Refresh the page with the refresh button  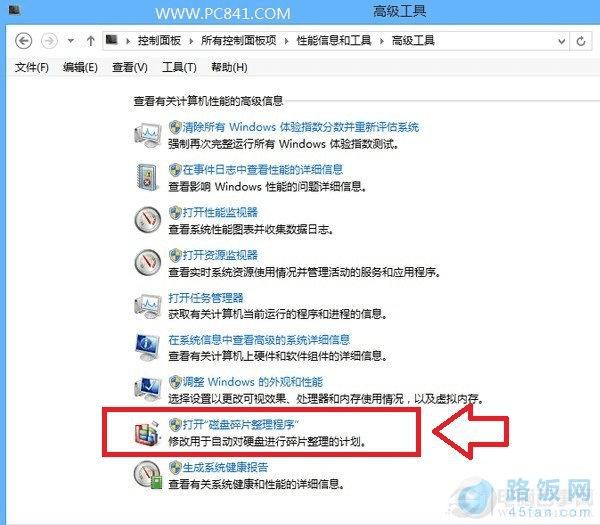pyautogui.click(x=581, y=41)
